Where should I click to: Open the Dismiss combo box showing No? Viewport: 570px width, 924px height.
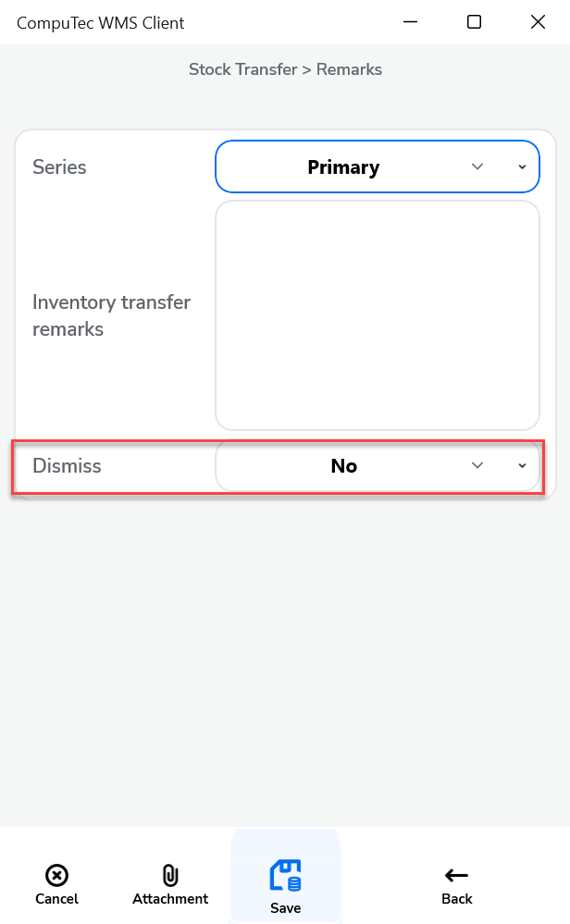coord(343,466)
